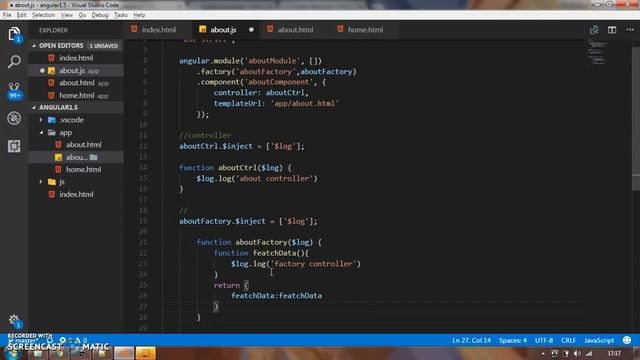Screen dimensions: 640x360
Task: Click the about.js file icon in open editors
Action: (51, 71)
